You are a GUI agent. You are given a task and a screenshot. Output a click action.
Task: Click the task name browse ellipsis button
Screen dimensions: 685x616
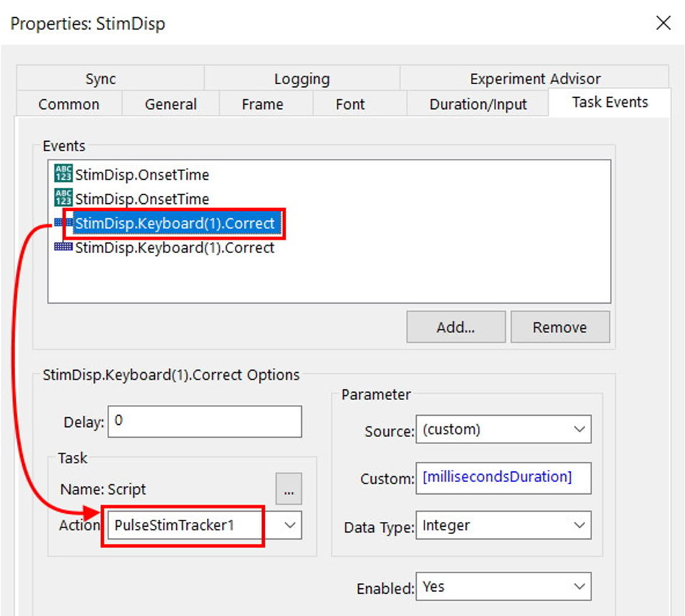pyautogui.click(x=288, y=490)
